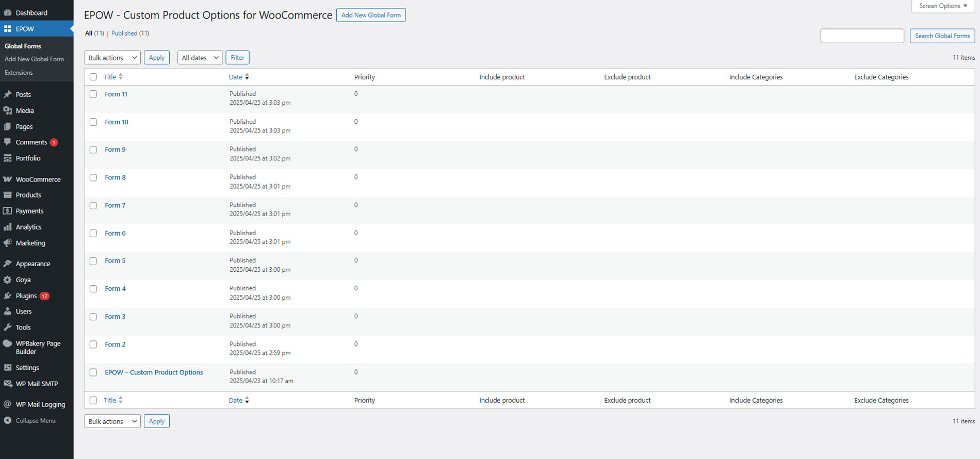The width and height of the screenshot is (980, 459).
Task: Click the Add New Global Form button
Action: pyautogui.click(x=371, y=15)
